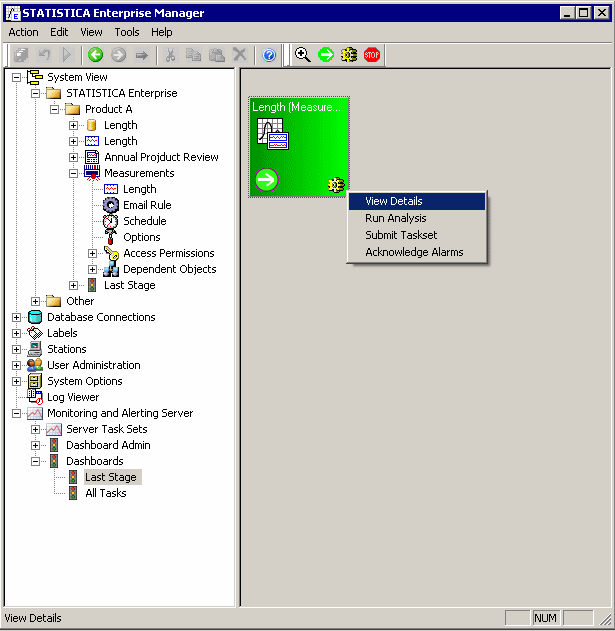Viewport: 615px width, 631px height.
Task: Click the Copy toolbar icon
Action: click(194, 55)
